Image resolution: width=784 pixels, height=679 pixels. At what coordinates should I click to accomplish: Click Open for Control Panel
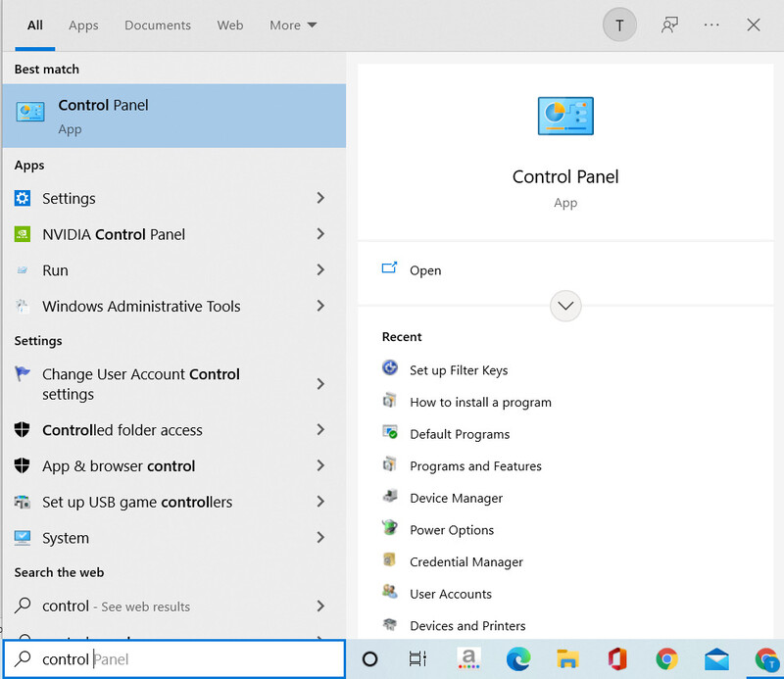[x=425, y=270]
